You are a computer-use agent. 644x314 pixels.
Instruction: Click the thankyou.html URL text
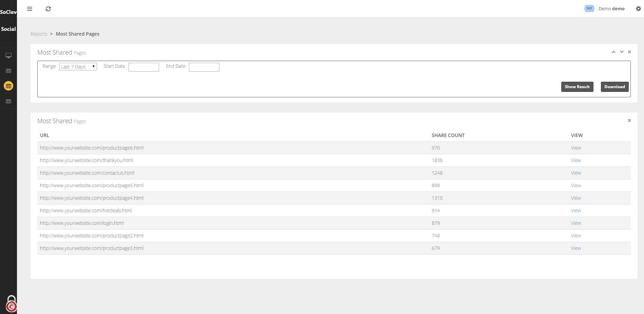[x=86, y=160]
